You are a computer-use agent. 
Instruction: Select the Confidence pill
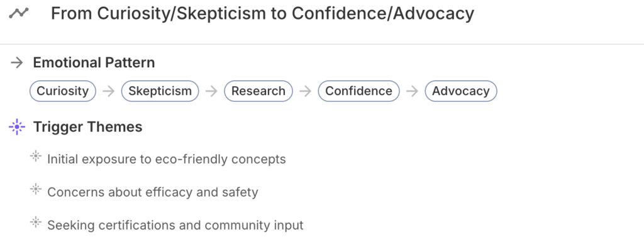point(358,91)
